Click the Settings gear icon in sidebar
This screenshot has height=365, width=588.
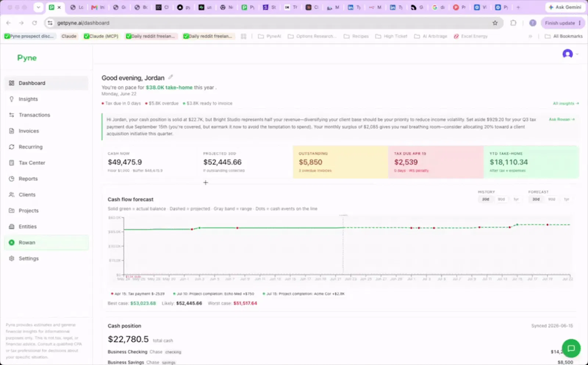tap(11, 259)
